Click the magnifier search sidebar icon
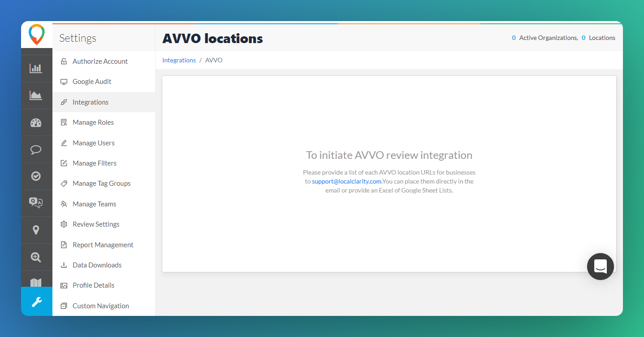Viewport: 644px width, 337px height. click(x=36, y=257)
